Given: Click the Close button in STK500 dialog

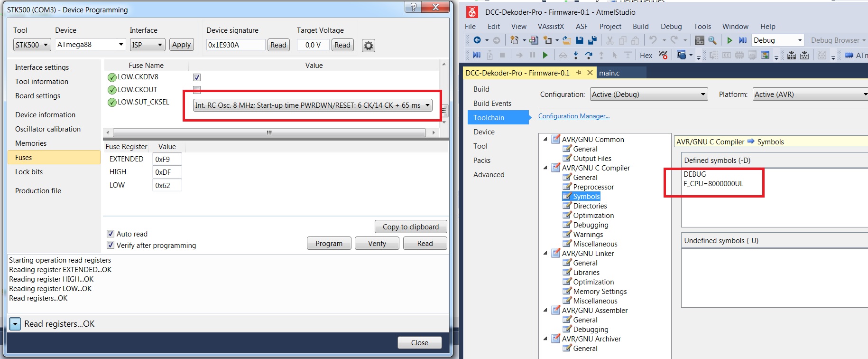Looking at the screenshot, I should (420, 342).
